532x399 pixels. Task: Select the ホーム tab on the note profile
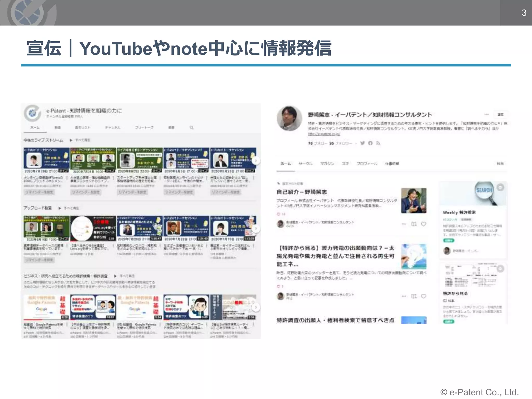285,164
